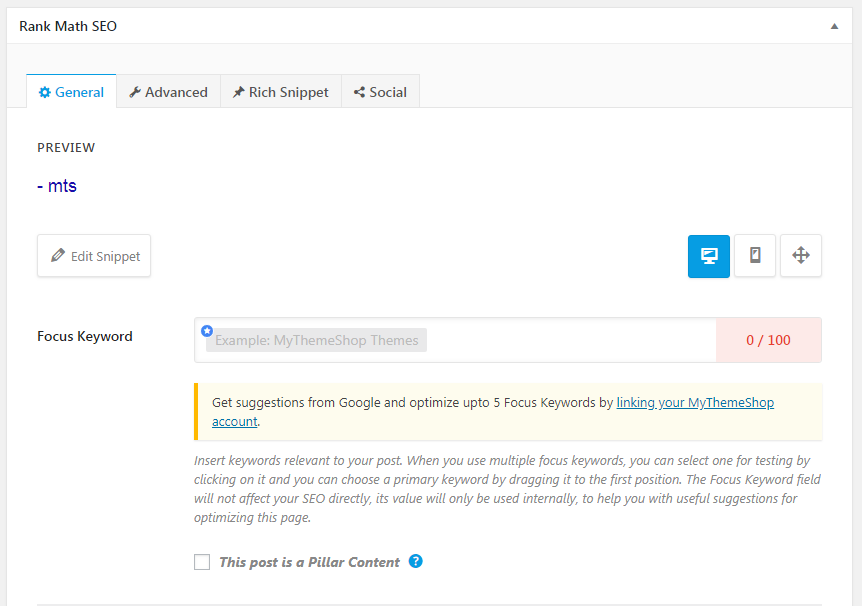Open the Social tab

(x=380, y=92)
